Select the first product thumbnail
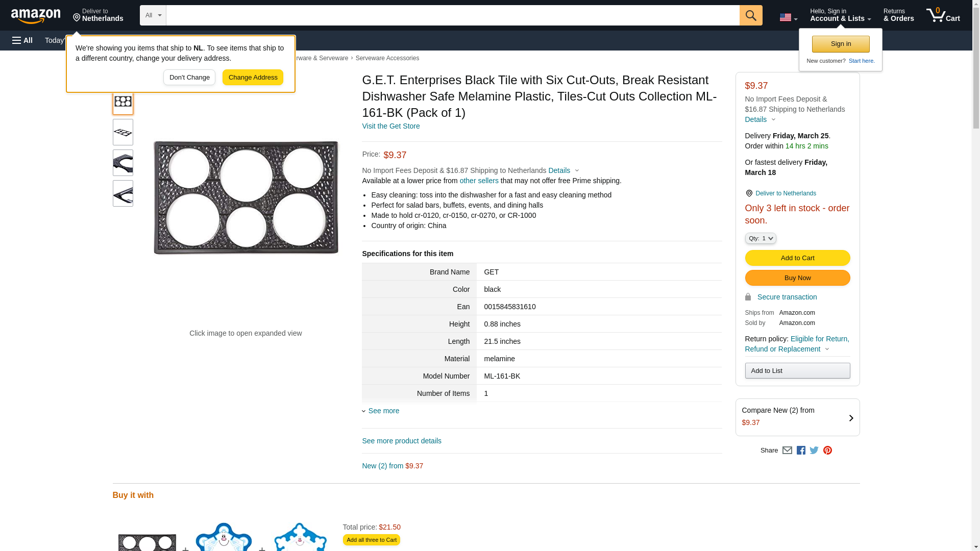This screenshot has width=980, height=551. pyautogui.click(x=122, y=102)
